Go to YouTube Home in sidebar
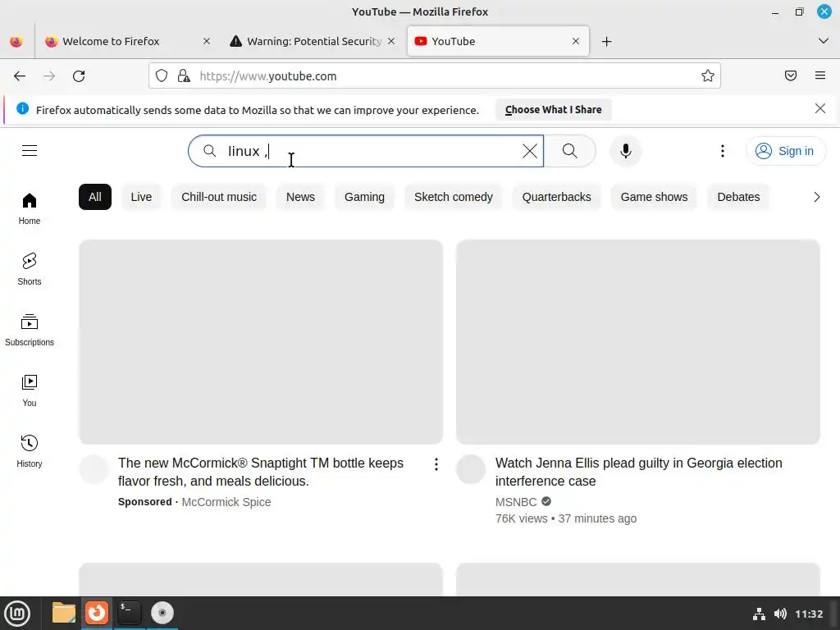Viewport: 840px width, 630px height. coord(30,209)
